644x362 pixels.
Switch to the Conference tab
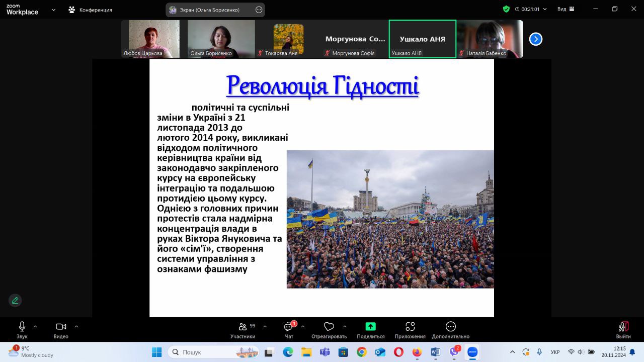pyautogui.click(x=91, y=10)
